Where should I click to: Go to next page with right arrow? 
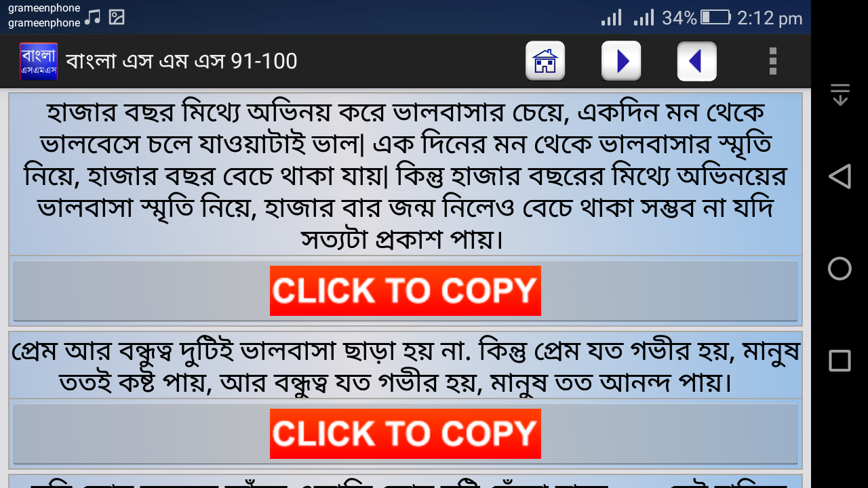[x=621, y=61]
